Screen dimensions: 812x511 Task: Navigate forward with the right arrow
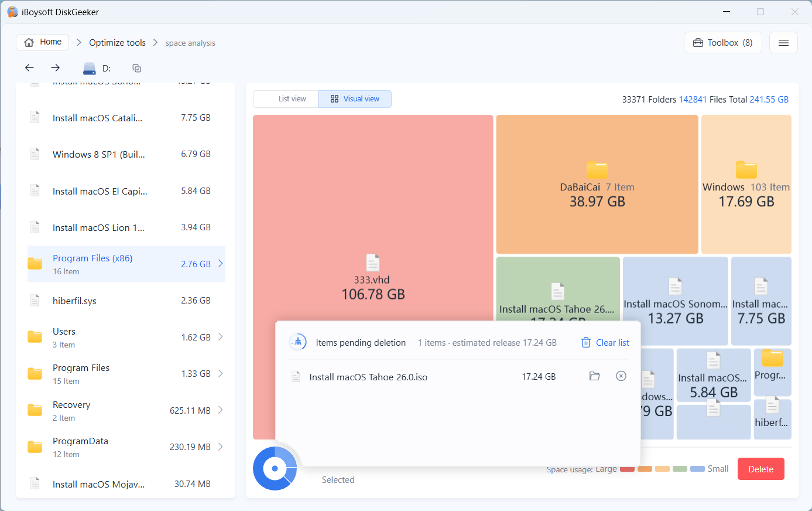pyautogui.click(x=55, y=68)
